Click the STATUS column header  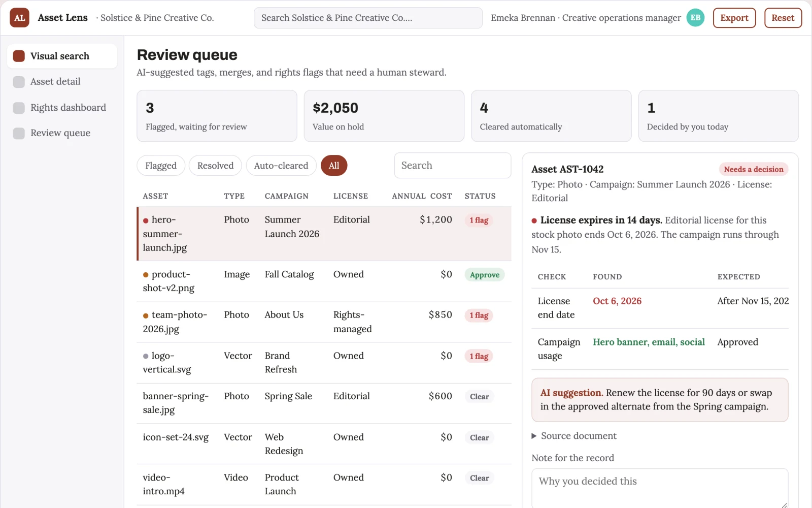[480, 196]
